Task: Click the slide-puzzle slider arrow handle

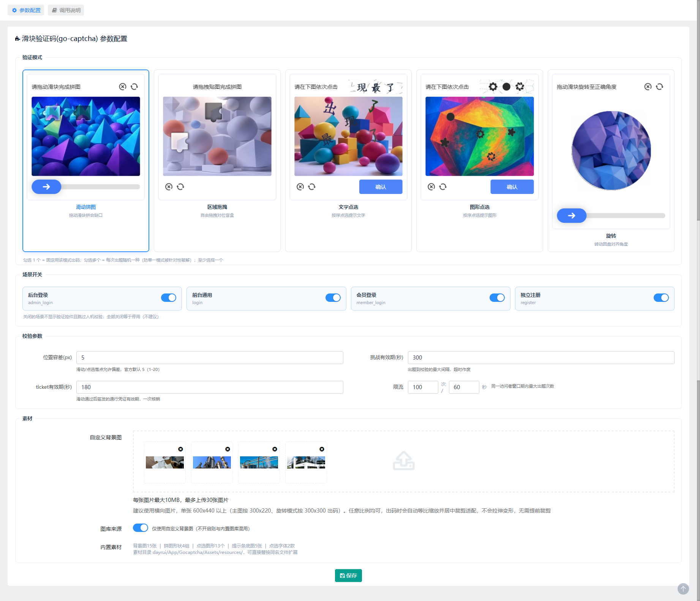Action: click(x=46, y=187)
